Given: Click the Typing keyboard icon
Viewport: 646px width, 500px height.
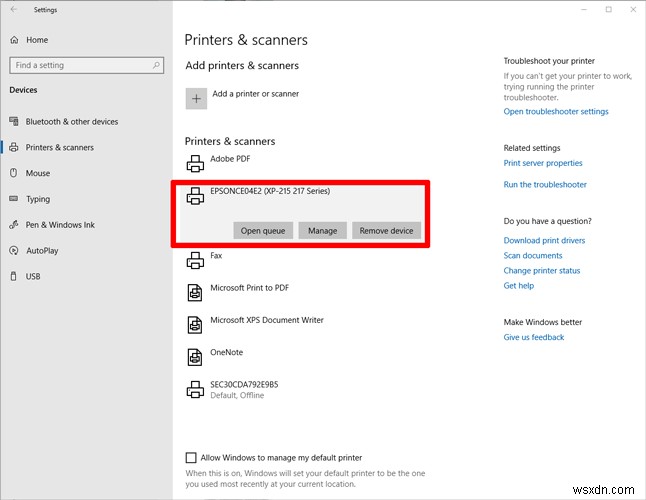Looking at the screenshot, I should click(x=14, y=199).
